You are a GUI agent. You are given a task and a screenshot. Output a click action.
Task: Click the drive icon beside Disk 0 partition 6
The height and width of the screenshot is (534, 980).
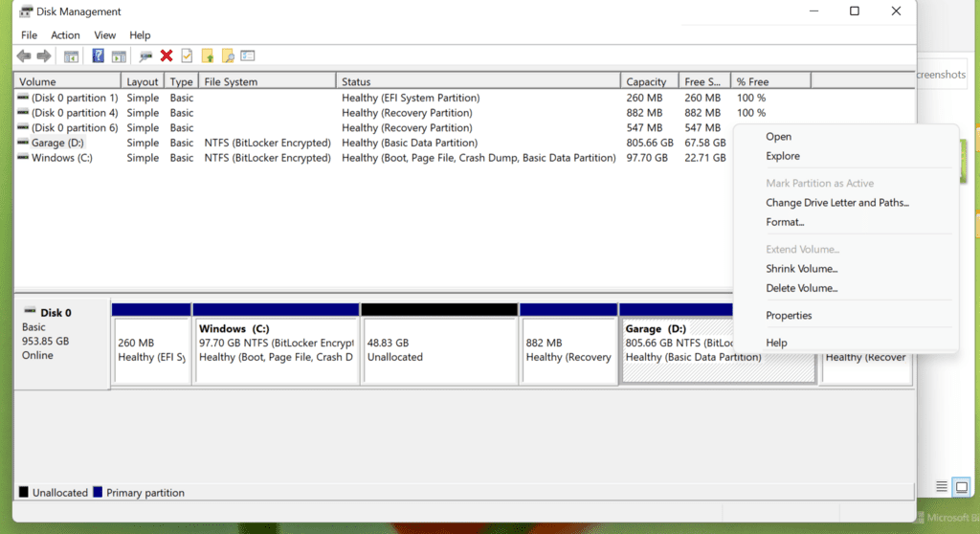[23, 127]
